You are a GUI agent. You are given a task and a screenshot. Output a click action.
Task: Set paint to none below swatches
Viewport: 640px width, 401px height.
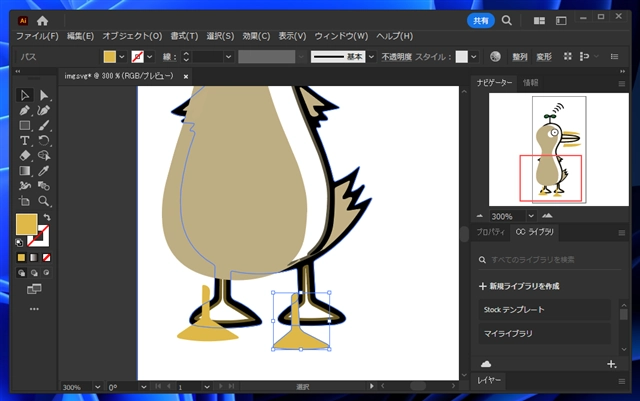coord(47,257)
